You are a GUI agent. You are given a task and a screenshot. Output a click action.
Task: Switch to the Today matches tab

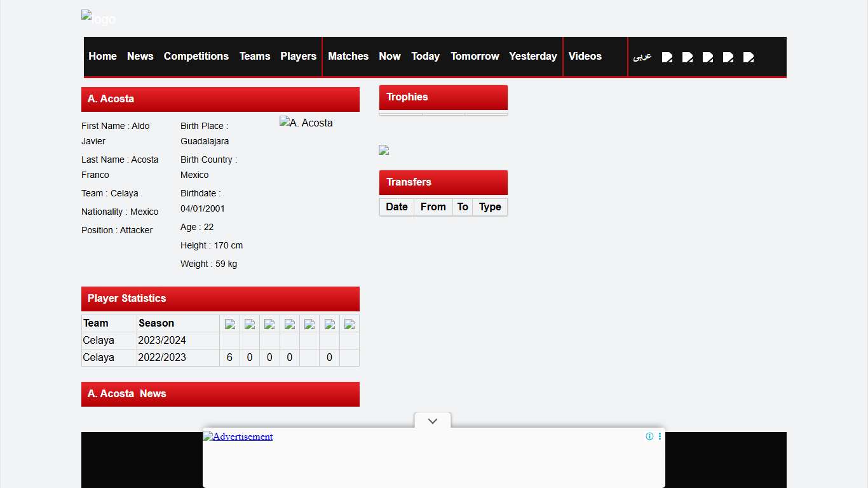(425, 56)
